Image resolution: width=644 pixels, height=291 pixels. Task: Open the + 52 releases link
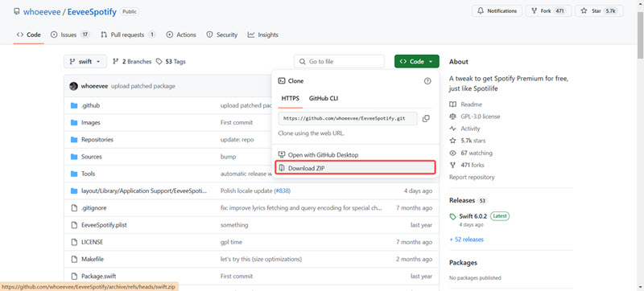467,240
